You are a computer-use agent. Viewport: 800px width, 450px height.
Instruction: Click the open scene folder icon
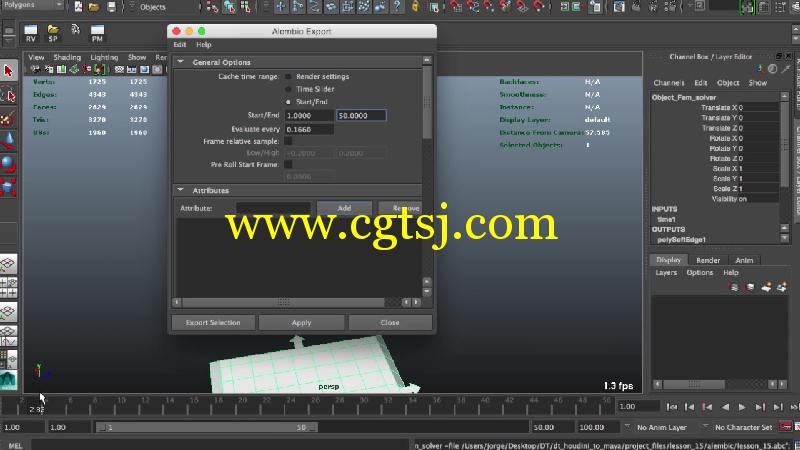click(94, 7)
